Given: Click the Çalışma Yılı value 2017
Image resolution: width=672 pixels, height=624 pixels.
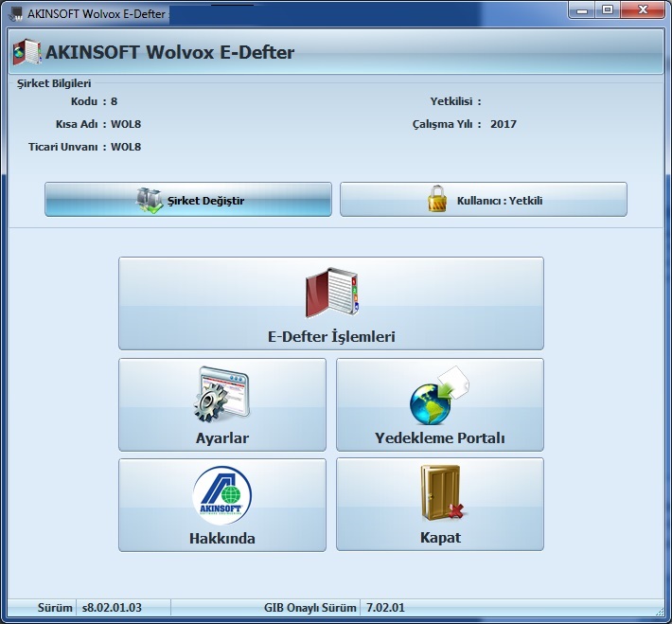Looking at the screenshot, I should [504, 124].
